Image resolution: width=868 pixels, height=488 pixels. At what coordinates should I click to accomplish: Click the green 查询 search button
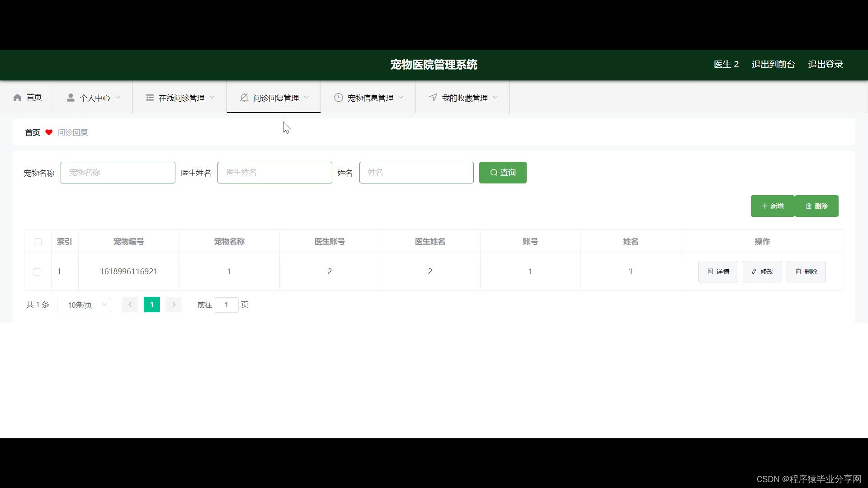tap(503, 173)
